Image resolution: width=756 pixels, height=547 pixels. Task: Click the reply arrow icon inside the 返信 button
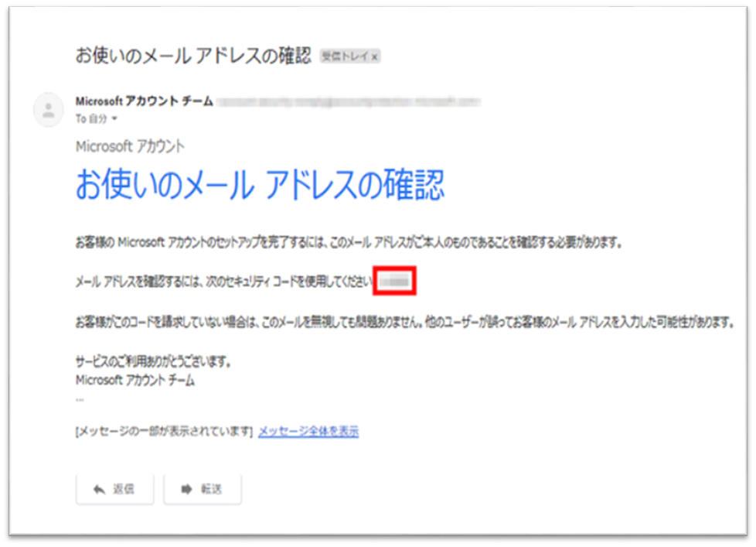98,488
